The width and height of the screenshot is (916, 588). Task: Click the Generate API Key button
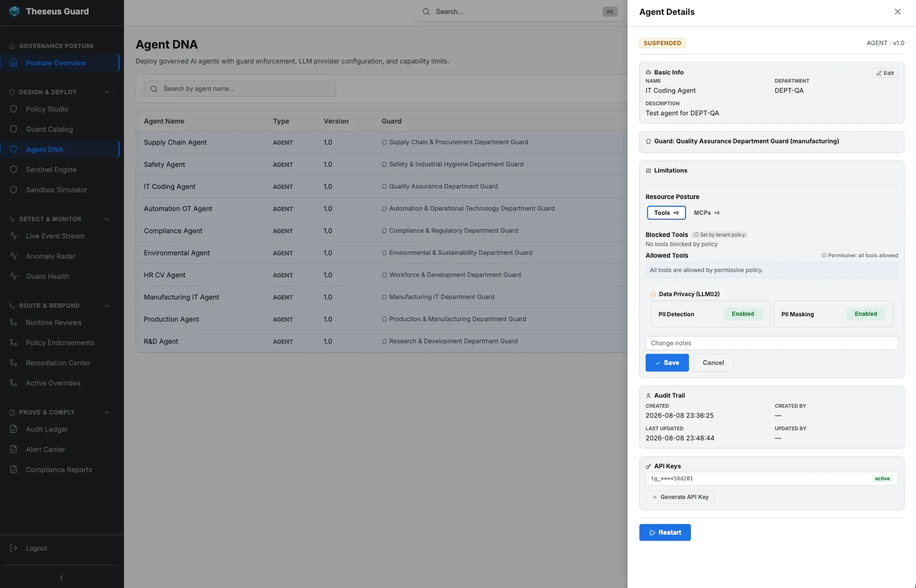pyautogui.click(x=680, y=497)
